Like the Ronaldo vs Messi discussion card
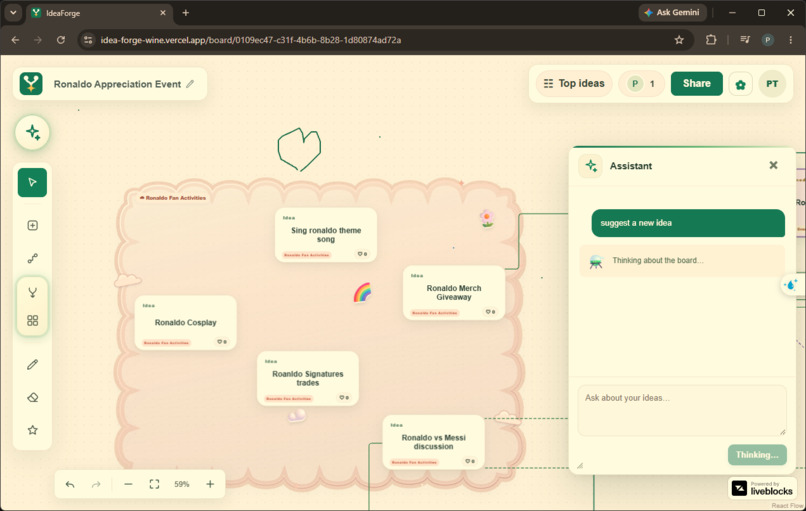The image size is (806, 511). pos(470,461)
